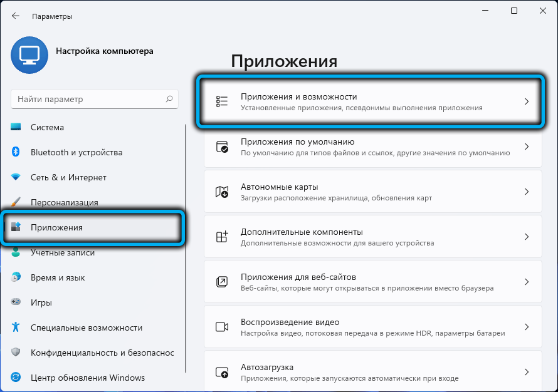
Task: Open Дополнительные компоненты chevron arrow
Action: 527,237
